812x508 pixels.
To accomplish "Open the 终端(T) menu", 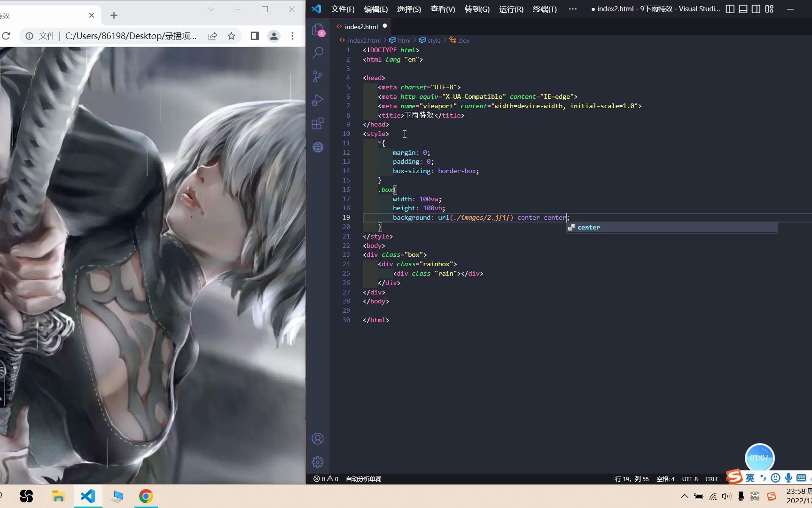I will tap(545, 9).
